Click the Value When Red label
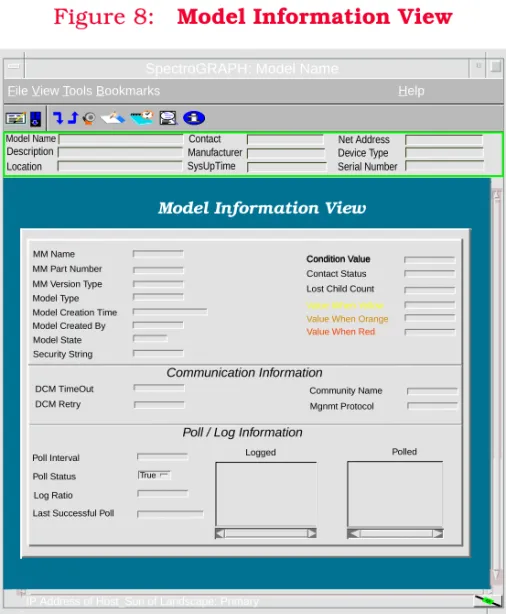This screenshot has width=506, height=614. click(341, 332)
